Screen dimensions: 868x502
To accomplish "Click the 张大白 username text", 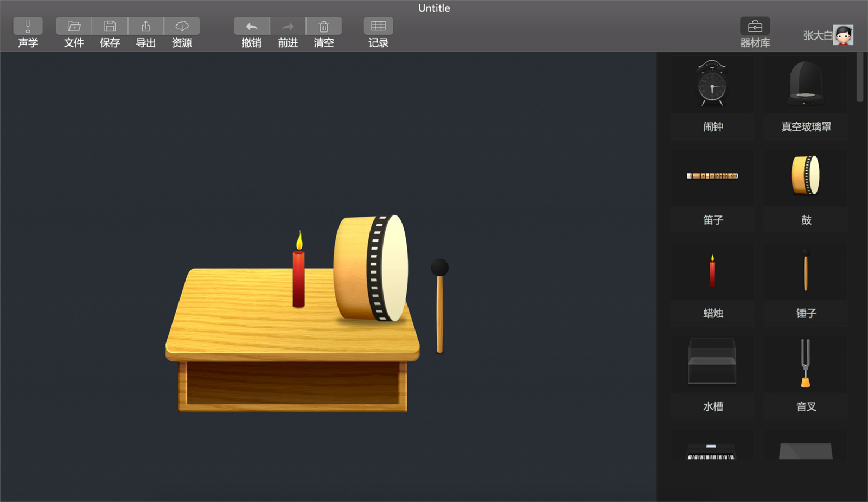I will [x=818, y=35].
